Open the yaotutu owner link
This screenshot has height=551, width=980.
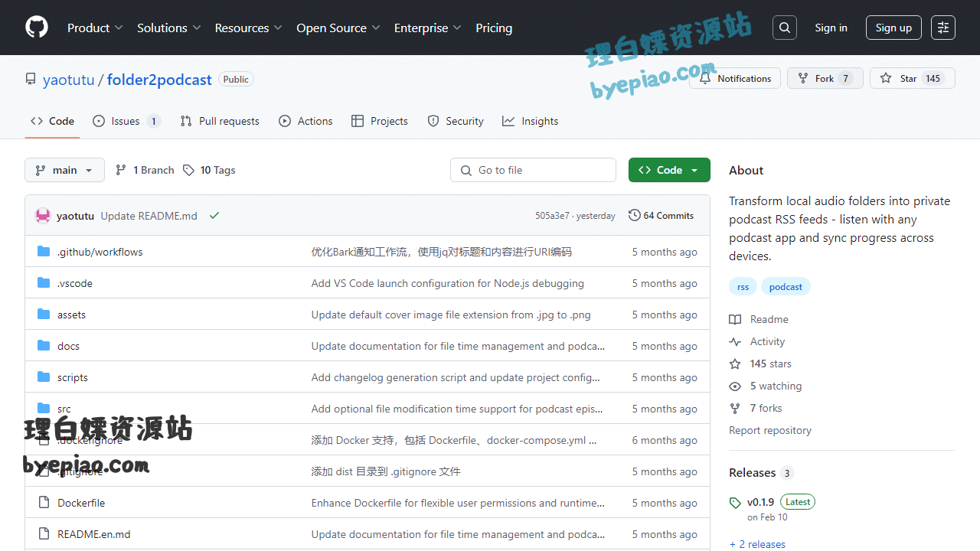point(68,80)
